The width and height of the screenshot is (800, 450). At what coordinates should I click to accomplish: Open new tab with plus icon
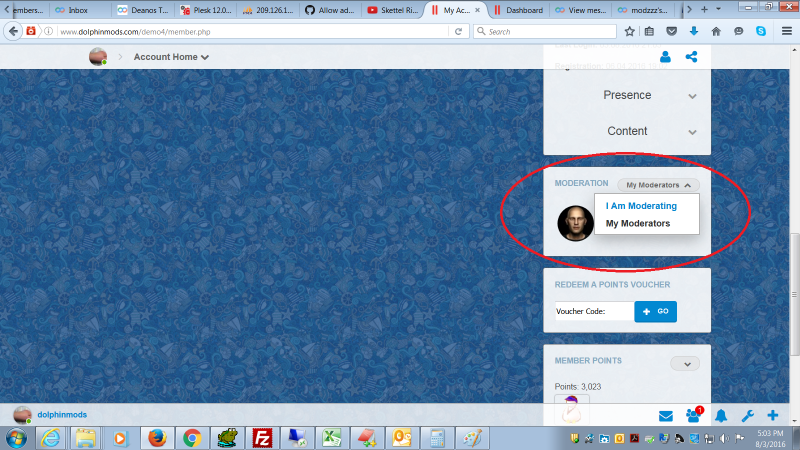(704, 10)
